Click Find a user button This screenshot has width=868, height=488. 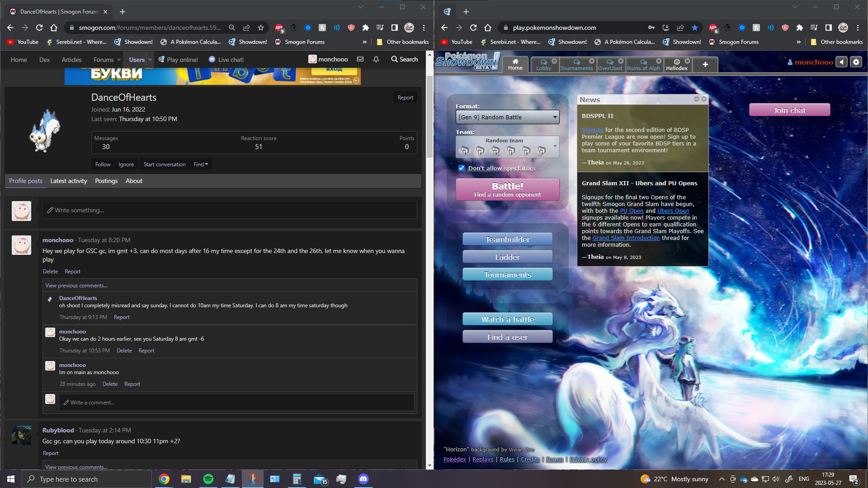pyautogui.click(x=507, y=337)
